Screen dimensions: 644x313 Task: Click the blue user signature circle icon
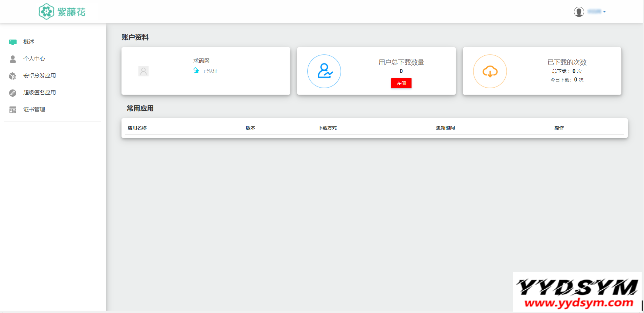324,71
